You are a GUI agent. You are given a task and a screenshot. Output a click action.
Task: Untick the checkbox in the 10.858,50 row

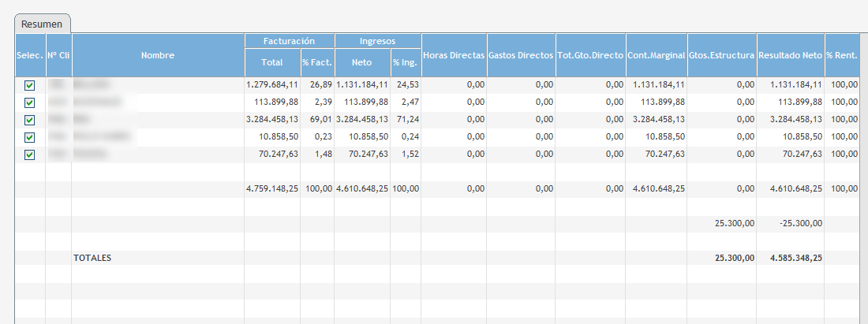(30, 137)
